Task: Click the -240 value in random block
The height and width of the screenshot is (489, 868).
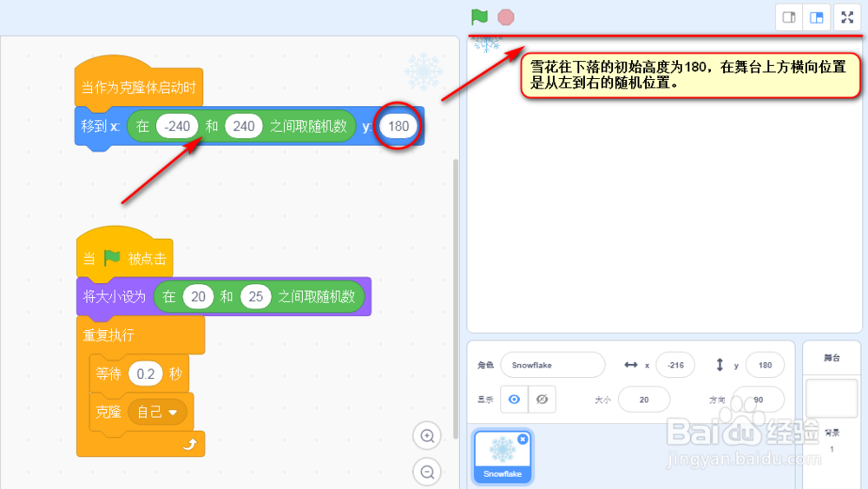Action: coord(177,126)
